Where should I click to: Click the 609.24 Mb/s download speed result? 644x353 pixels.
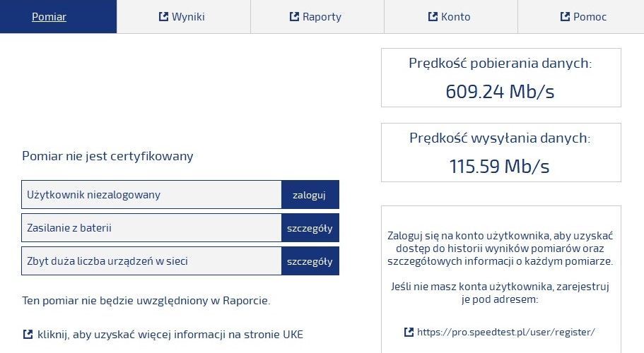pyautogui.click(x=500, y=91)
